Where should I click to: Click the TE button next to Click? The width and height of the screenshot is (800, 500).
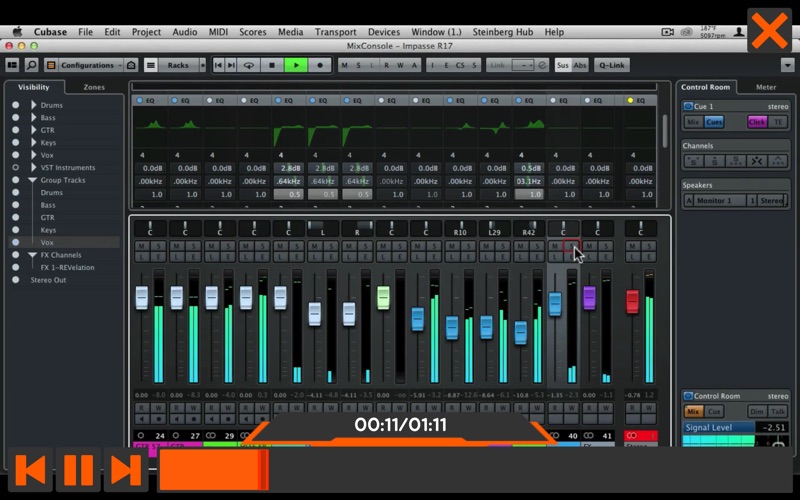[x=778, y=122]
